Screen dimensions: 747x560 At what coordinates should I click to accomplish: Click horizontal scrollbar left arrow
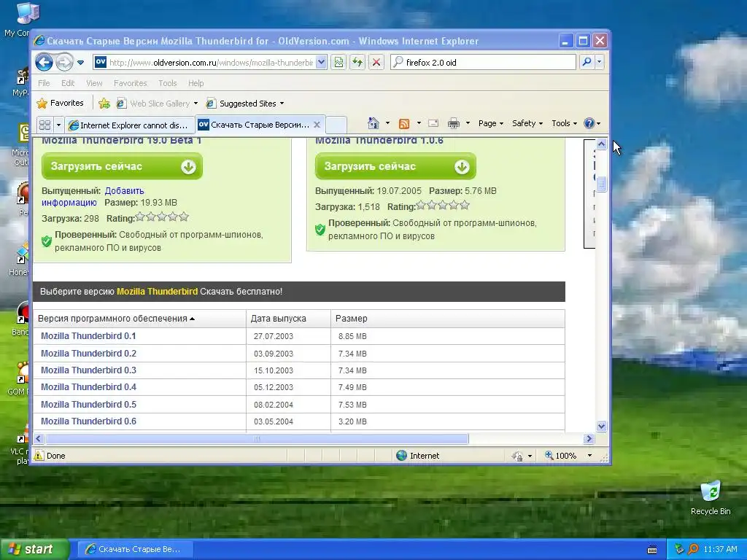click(39, 438)
